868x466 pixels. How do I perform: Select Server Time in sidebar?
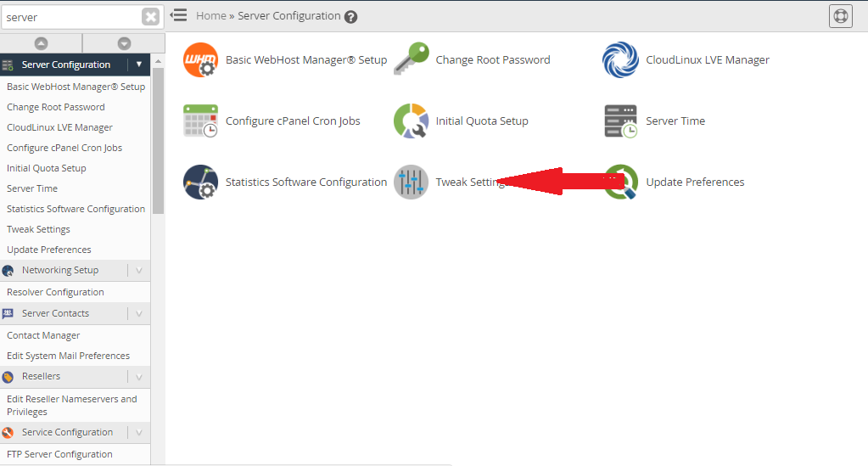pyautogui.click(x=32, y=188)
